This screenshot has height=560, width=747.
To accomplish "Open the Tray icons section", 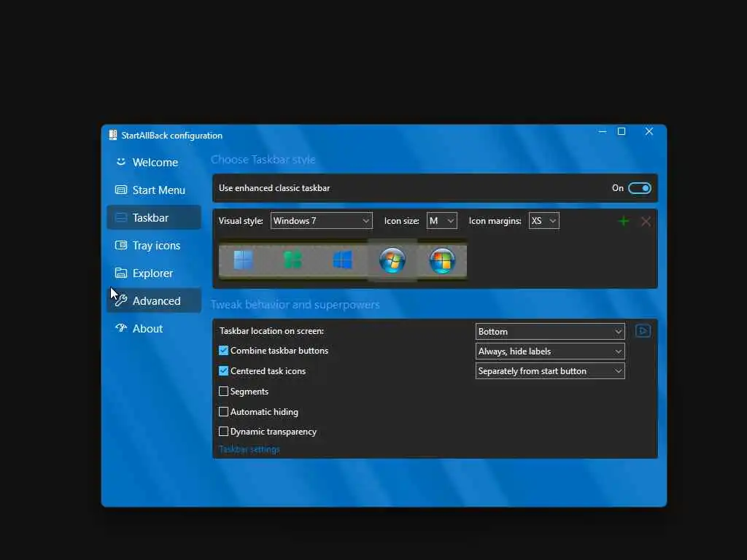I will coord(154,245).
